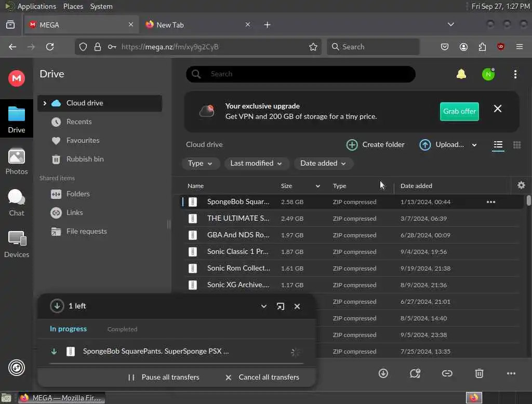Click the file list vertical scrollbar
Image resolution: width=532 pixels, height=404 pixels.
pos(528,200)
